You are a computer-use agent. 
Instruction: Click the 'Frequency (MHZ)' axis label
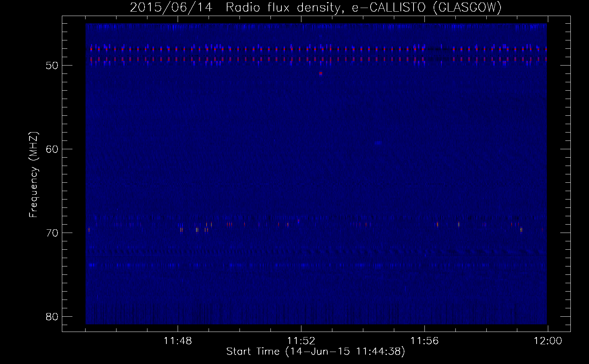[33, 174]
